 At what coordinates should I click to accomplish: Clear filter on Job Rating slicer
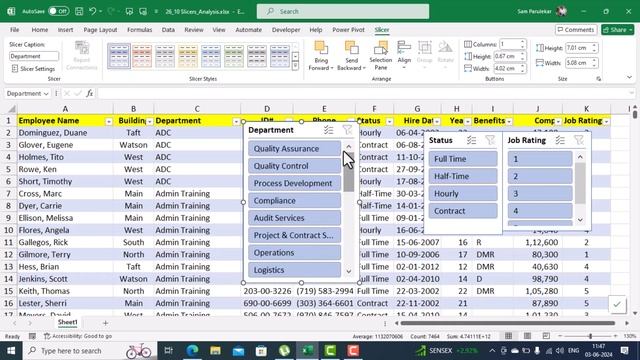click(578, 140)
